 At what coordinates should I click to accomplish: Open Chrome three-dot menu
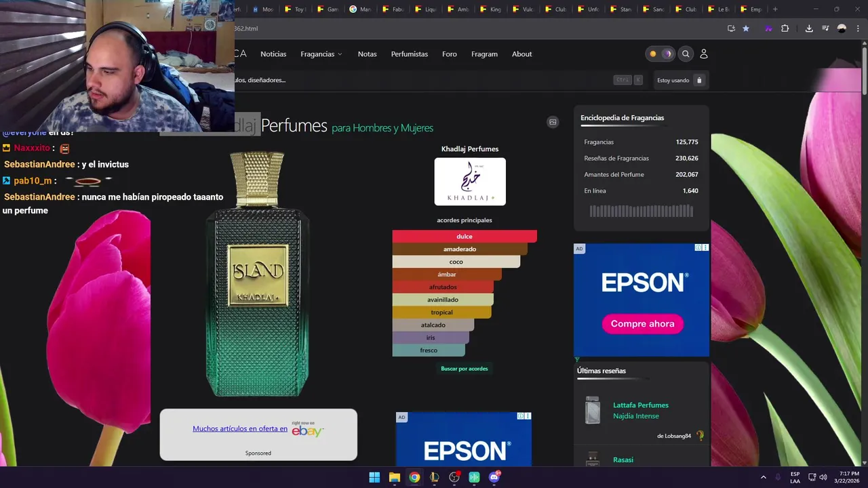pyautogui.click(x=858, y=28)
